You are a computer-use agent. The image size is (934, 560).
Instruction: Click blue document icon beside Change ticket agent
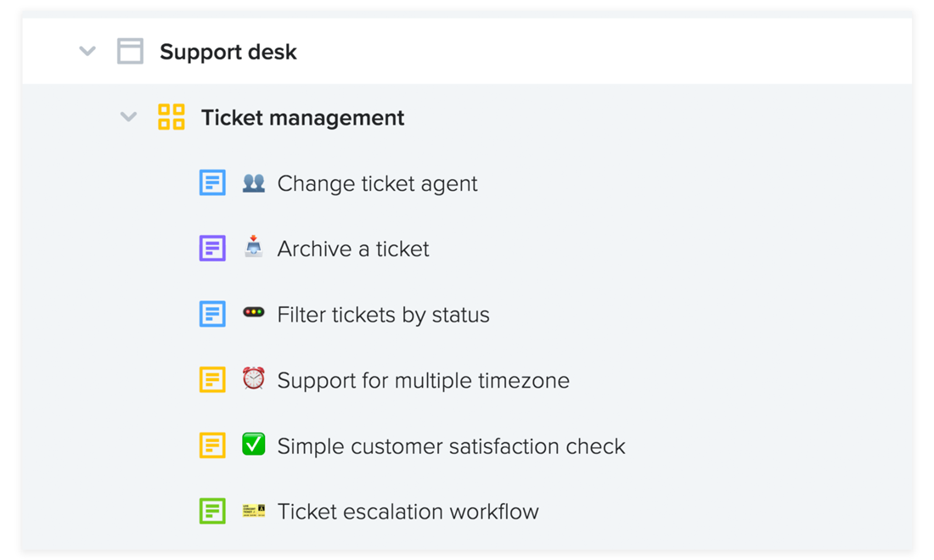[212, 182]
